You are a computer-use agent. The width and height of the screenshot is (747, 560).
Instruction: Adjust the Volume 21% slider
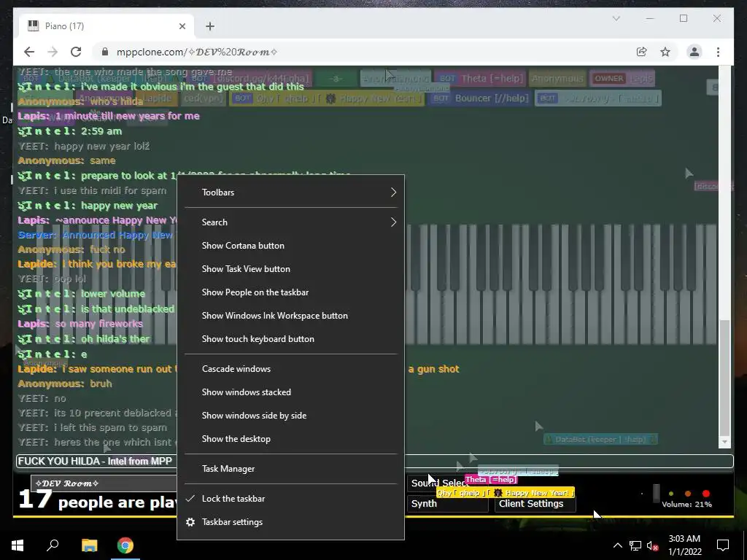tap(656, 493)
